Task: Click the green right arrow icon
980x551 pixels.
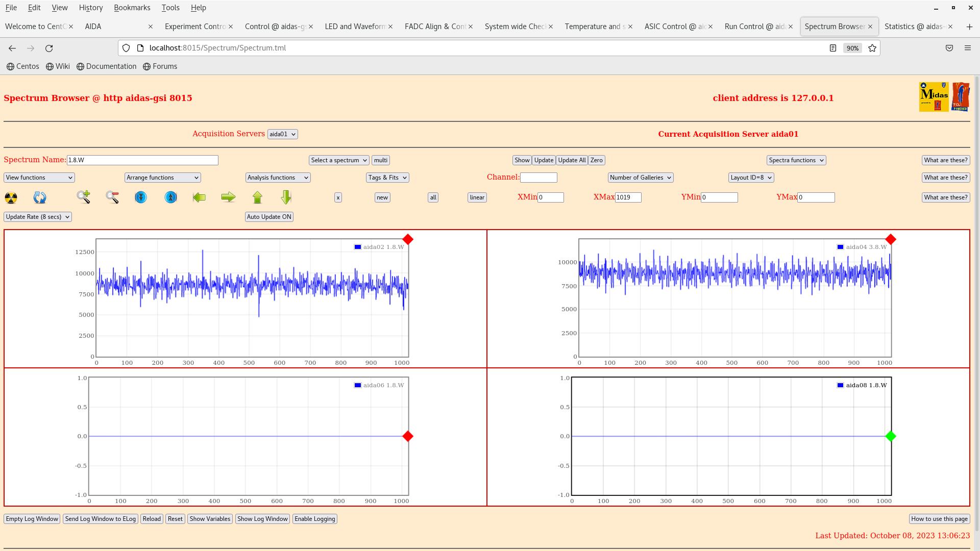Action: [228, 197]
